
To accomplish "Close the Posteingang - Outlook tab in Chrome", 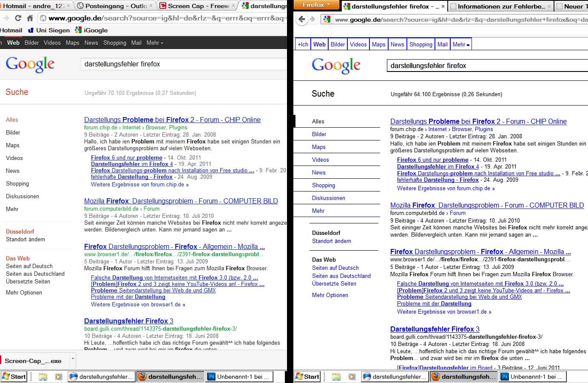I will click(151, 6).
